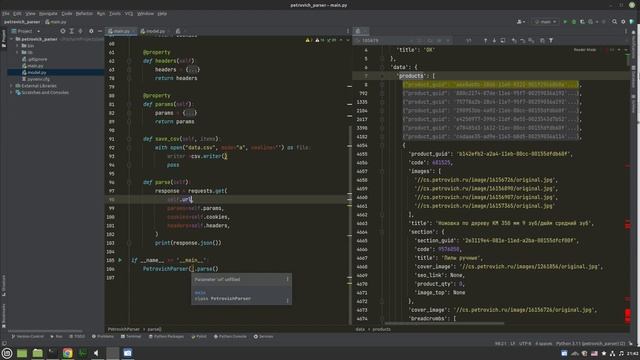Expand the folded region on line 63
The width and height of the screenshot is (640, 360).
pyautogui.click(x=192, y=69)
